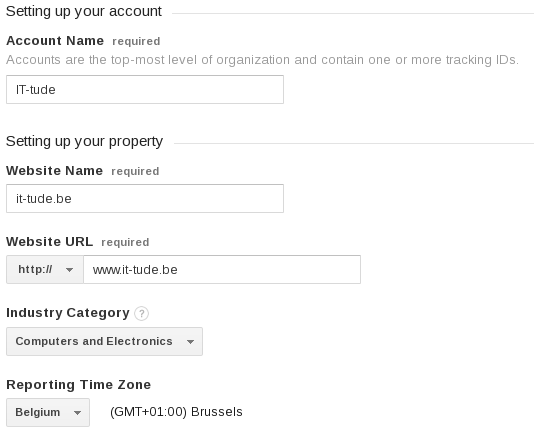Click the Website Name label

click(x=54, y=171)
